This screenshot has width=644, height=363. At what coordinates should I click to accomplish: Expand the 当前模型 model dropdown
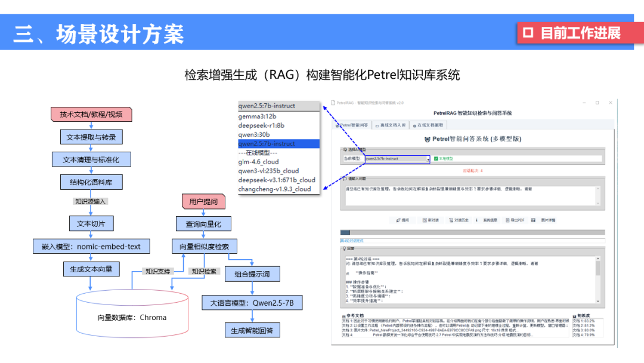(x=428, y=159)
